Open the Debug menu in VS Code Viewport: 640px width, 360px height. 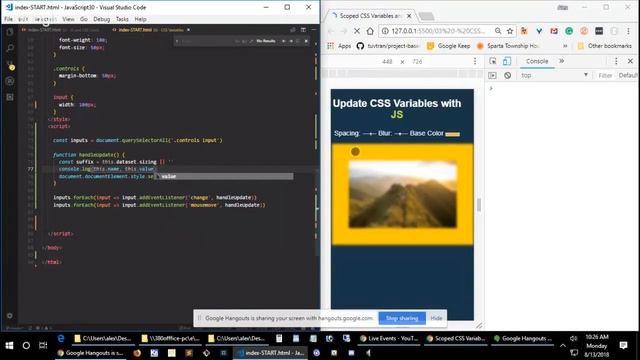click(x=102, y=19)
